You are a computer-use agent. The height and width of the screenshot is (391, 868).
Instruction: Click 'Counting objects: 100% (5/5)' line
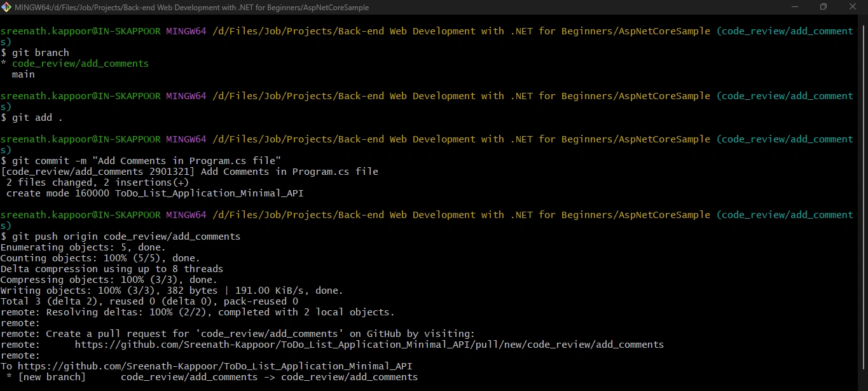click(100, 258)
